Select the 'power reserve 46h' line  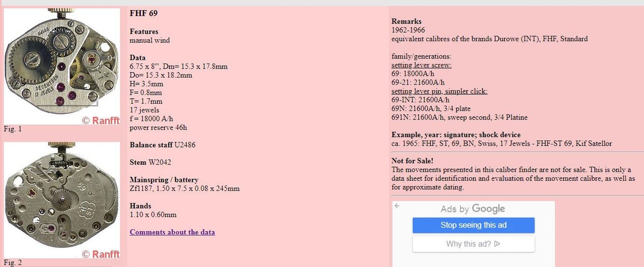(158, 127)
